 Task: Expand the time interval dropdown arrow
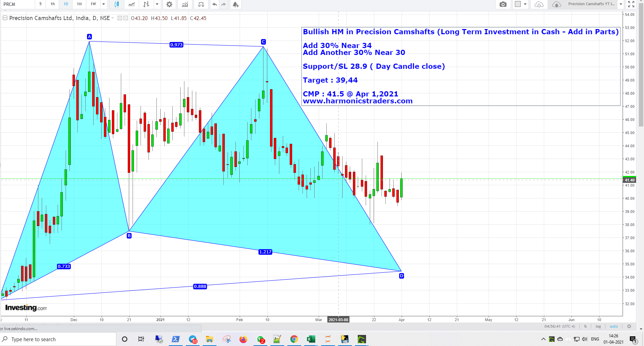point(104,4)
